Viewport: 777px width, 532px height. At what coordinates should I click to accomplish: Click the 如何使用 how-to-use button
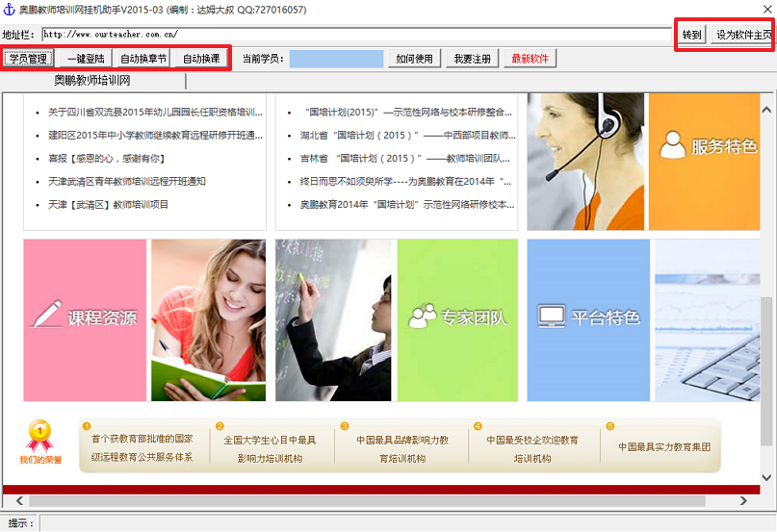(414, 59)
